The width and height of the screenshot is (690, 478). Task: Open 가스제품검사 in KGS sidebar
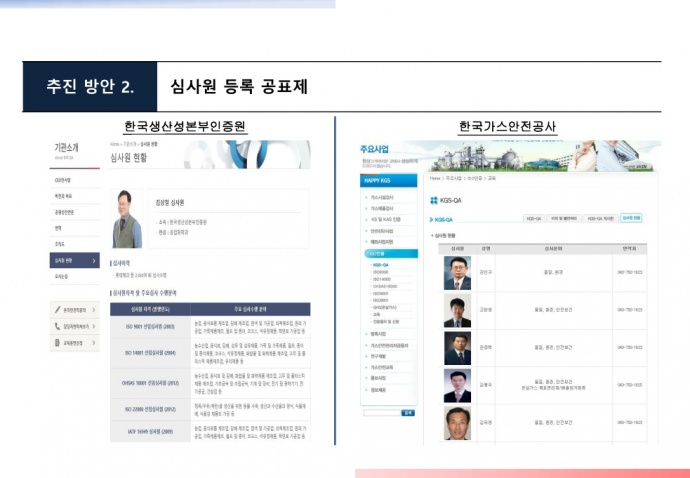coord(382,209)
